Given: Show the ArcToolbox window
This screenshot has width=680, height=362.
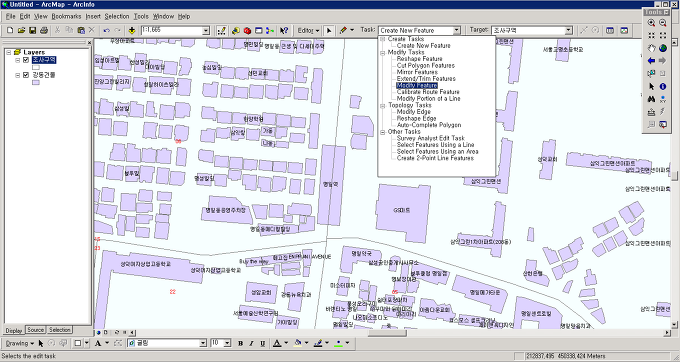Looking at the screenshot, I should pyautogui.click(x=247, y=30).
